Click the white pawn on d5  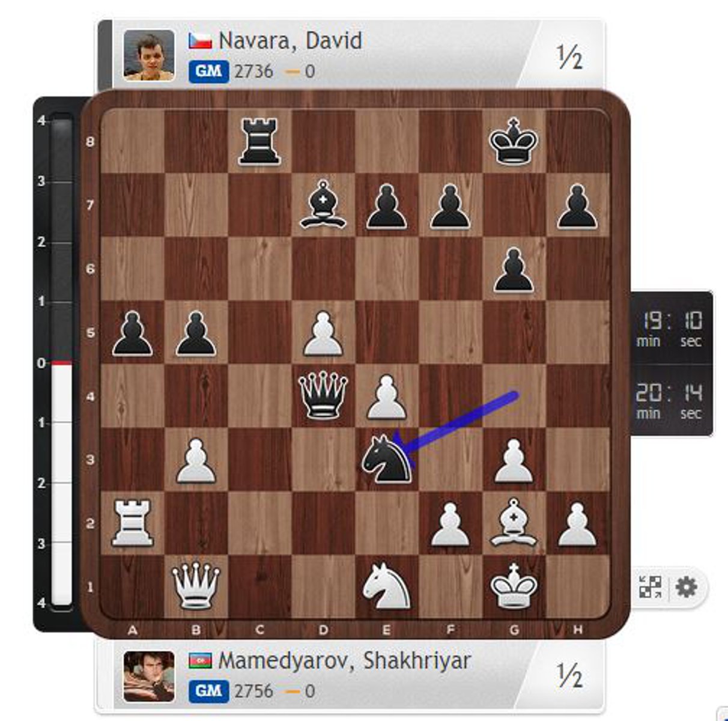pyautogui.click(x=324, y=332)
